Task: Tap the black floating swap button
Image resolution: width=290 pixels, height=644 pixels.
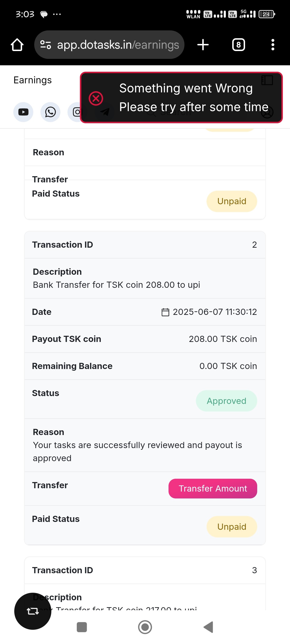Action: pyautogui.click(x=33, y=611)
